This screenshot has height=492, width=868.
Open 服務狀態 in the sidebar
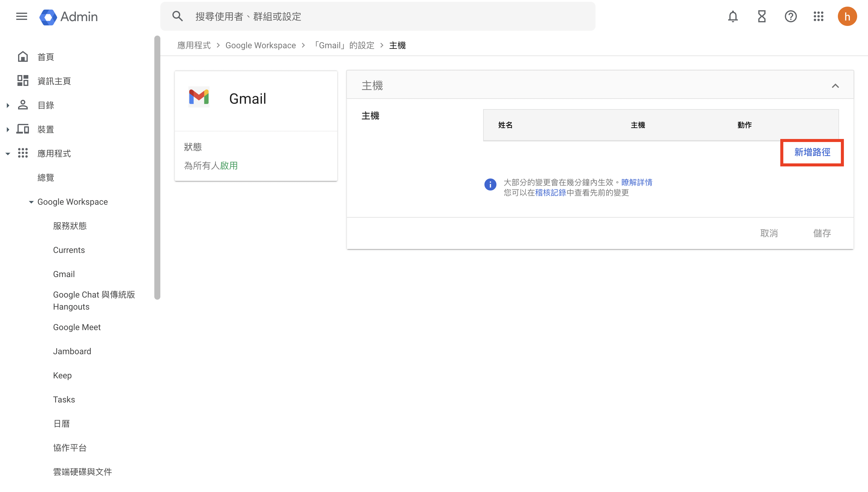(x=70, y=226)
